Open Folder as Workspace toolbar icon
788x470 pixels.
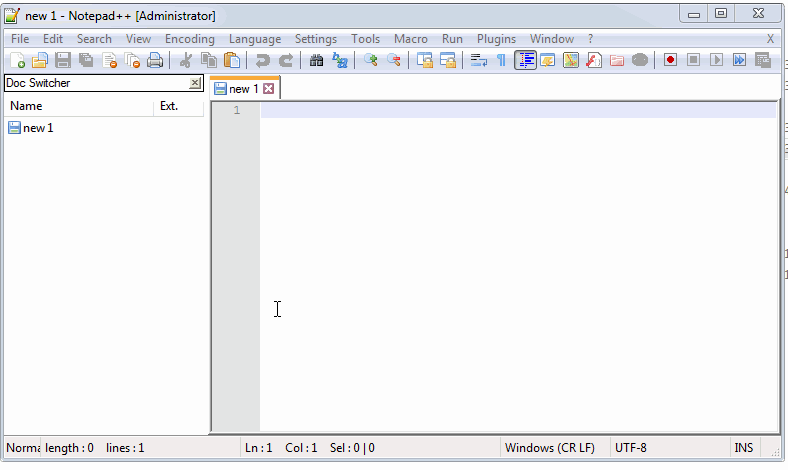click(617, 60)
